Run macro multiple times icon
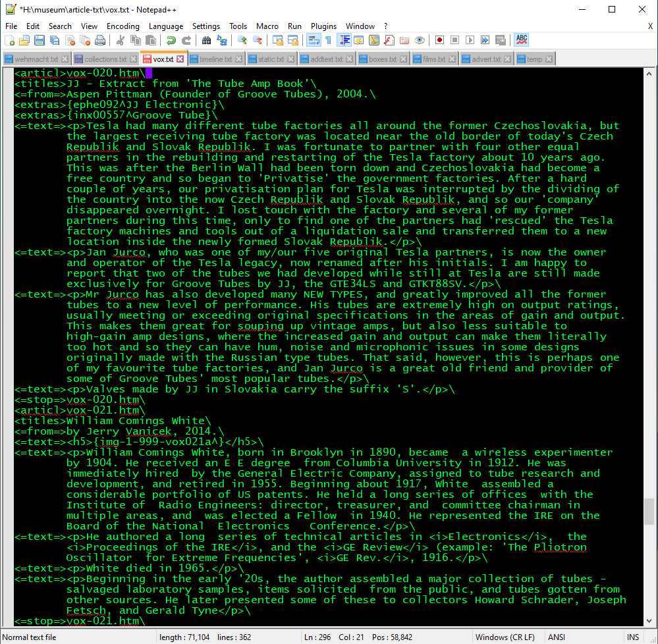This screenshot has width=658, height=644. click(485, 40)
